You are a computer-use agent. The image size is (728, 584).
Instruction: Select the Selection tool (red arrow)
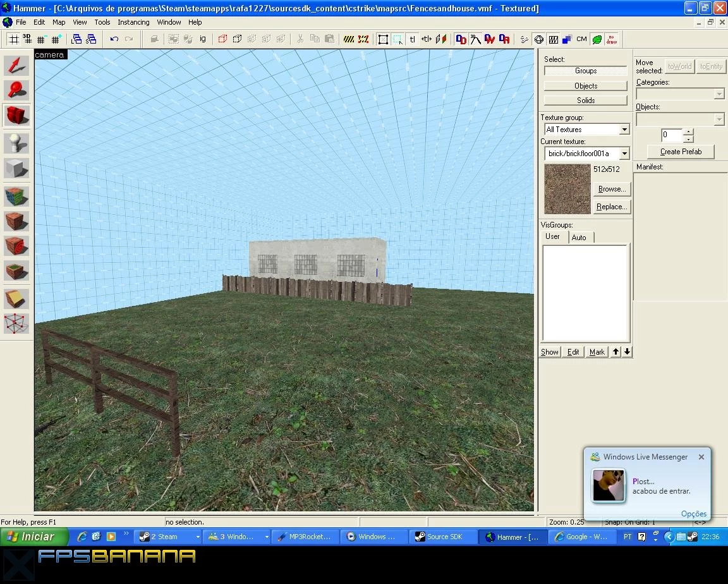coord(16,66)
